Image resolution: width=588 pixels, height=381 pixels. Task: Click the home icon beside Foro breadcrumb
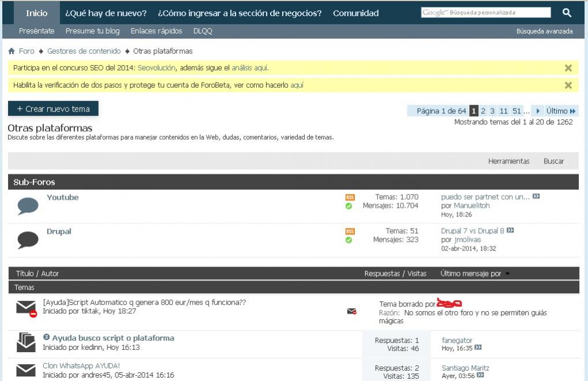12,51
